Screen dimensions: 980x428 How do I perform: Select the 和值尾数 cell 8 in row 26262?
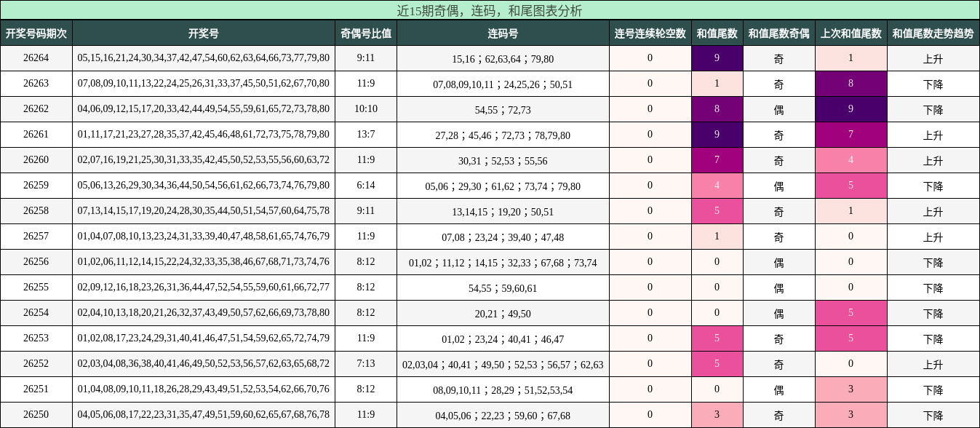point(717,109)
